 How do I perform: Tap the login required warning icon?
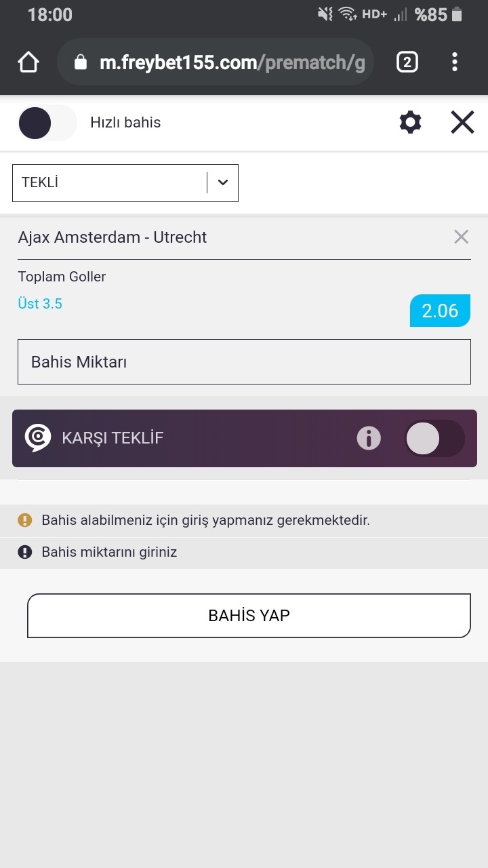click(x=25, y=520)
